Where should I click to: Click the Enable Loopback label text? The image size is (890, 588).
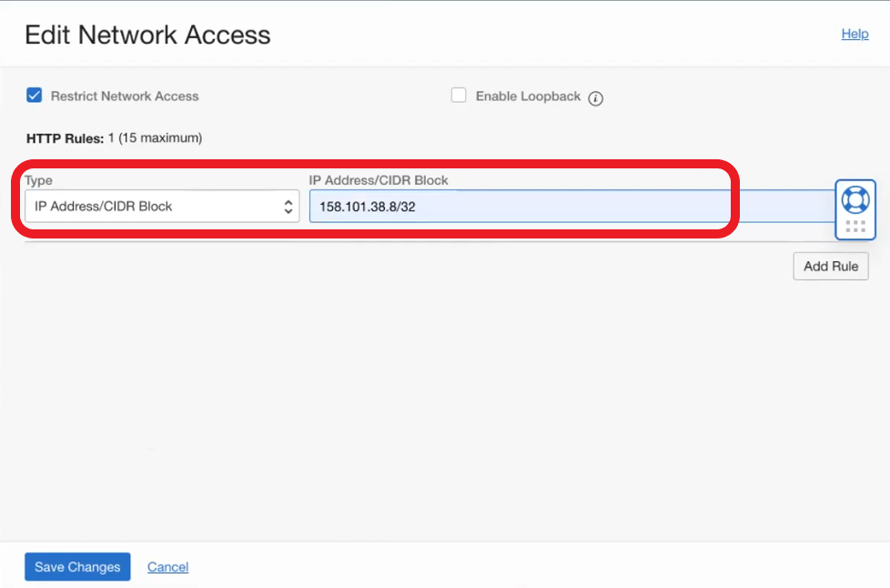coord(528,96)
